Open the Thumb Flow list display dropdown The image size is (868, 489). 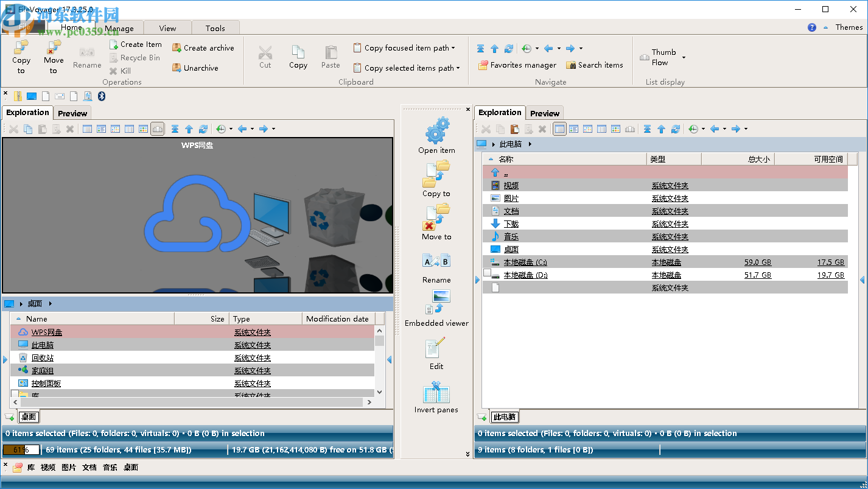click(x=684, y=58)
